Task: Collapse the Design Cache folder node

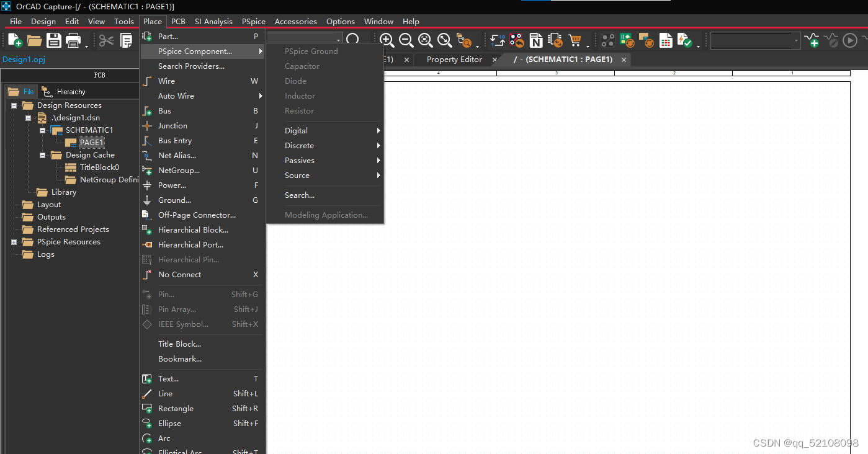Action: pyautogui.click(x=42, y=155)
